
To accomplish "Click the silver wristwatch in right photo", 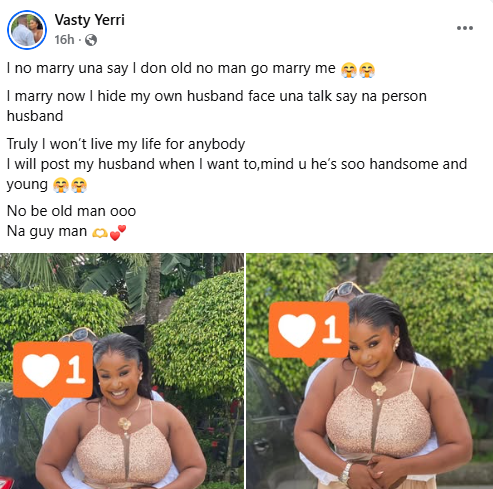I will (346, 473).
